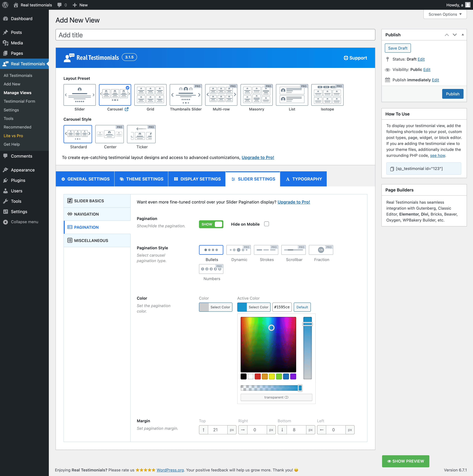Switch to the Typography tab
Screen dimensions: 473x476
[303, 179]
